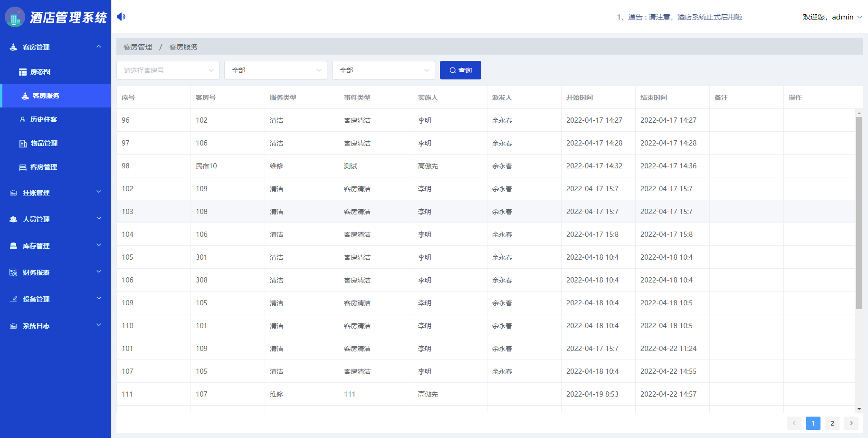Click the 客房管理 submenu bed icon
The image size is (868, 438).
click(x=23, y=167)
